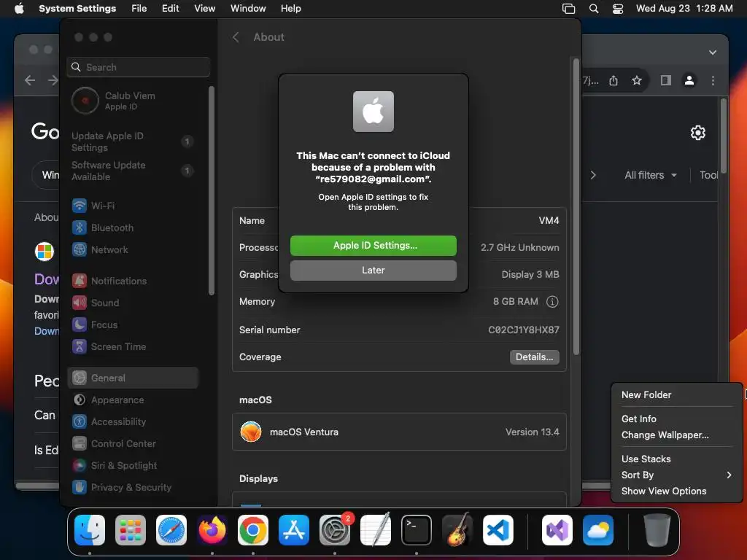Open Stage Manager icon in menu bar

pos(569,9)
